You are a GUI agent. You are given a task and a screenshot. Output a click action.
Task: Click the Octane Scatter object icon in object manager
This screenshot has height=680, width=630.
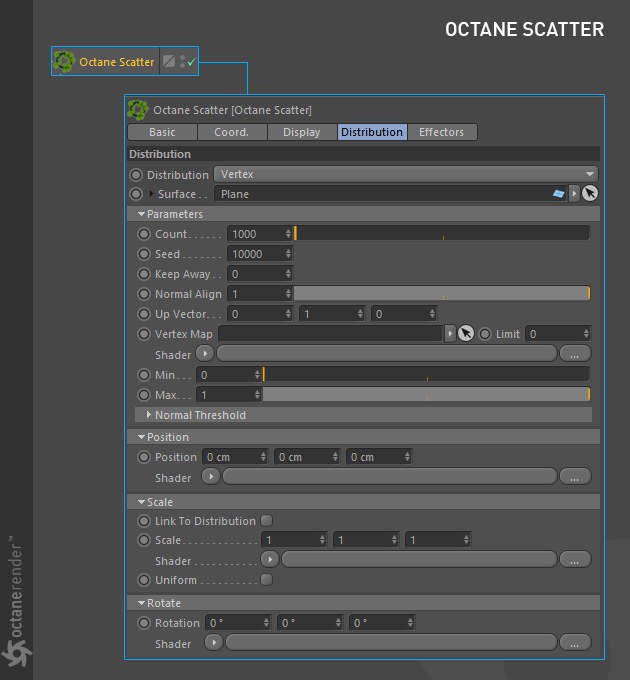pos(64,62)
